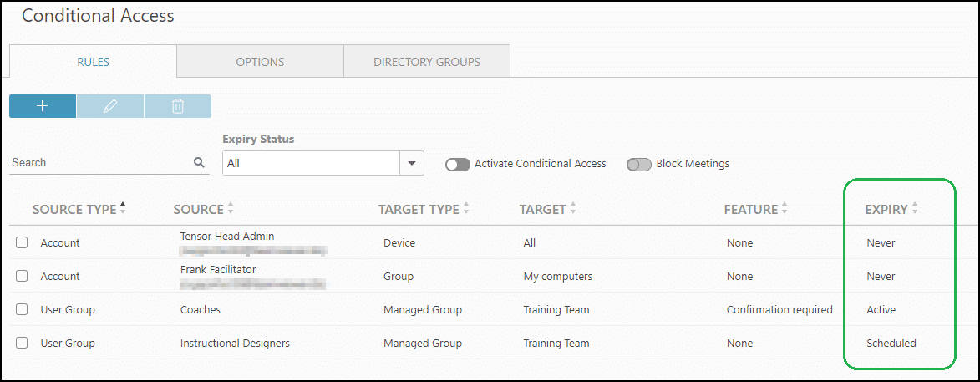Screen dimensions: 980x382
Task: Click the trash delete rule icon
Action: [177, 106]
